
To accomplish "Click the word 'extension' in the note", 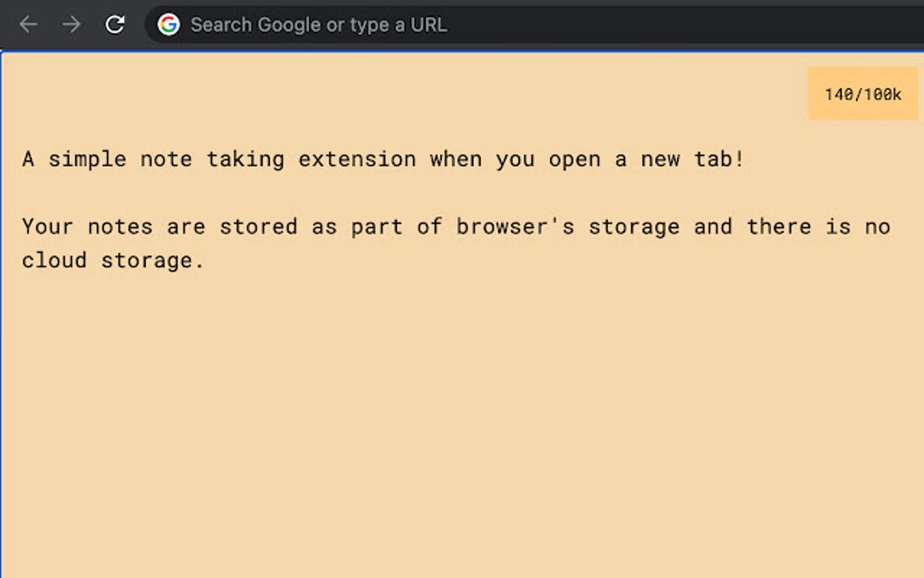I will click(x=357, y=159).
